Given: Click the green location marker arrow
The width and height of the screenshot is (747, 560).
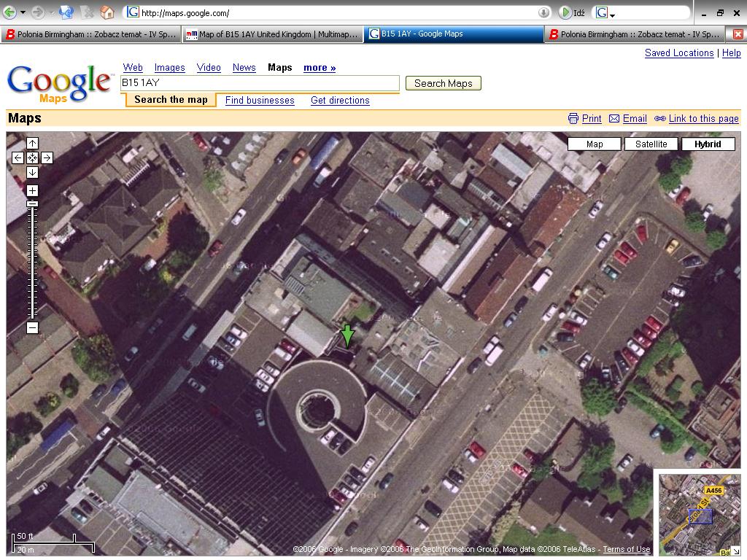Looking at the screenshot, I should click(x=347, y=335).
